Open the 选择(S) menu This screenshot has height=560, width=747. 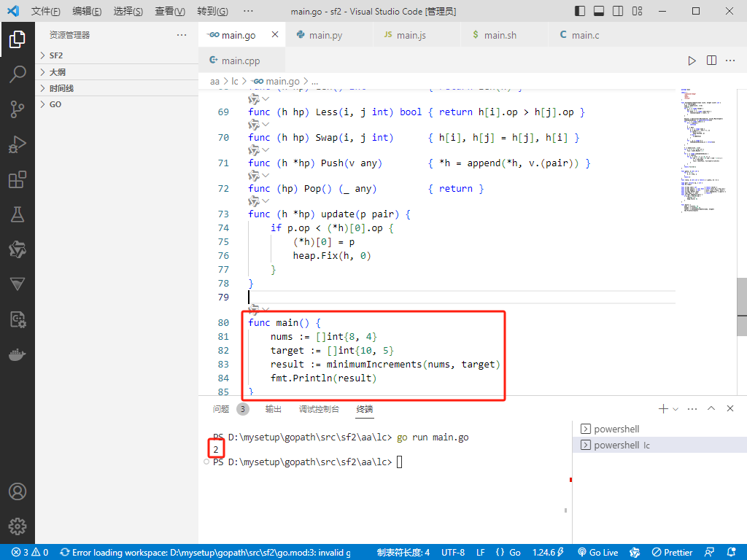coord(128,11)
